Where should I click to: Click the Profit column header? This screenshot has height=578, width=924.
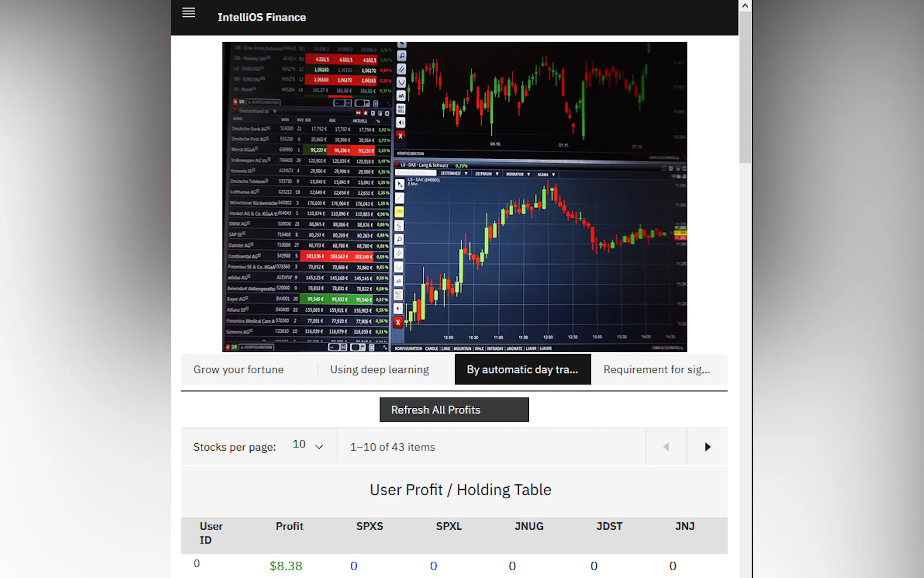coord(289,526)
